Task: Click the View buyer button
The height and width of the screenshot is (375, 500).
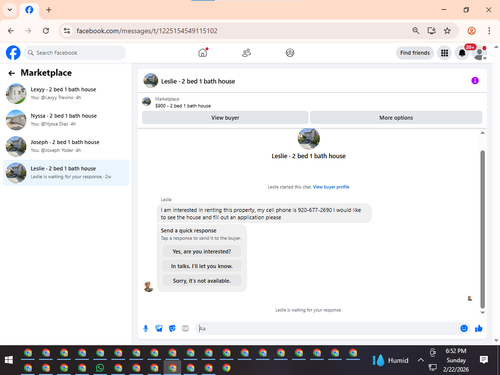Action: [225, 118]
